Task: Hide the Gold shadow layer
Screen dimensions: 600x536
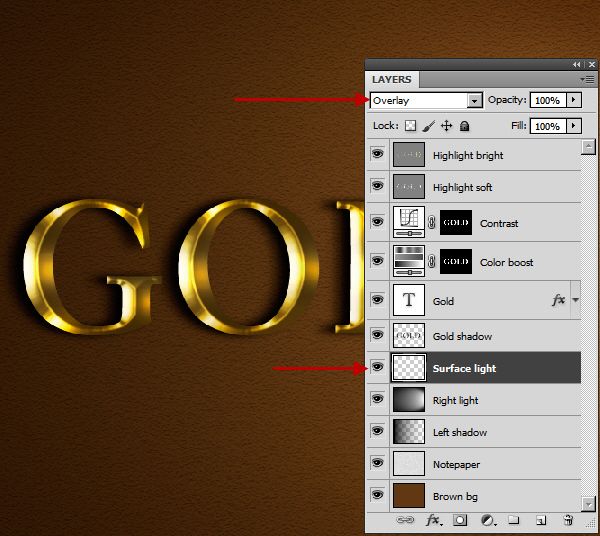Action: coord(377,335)
